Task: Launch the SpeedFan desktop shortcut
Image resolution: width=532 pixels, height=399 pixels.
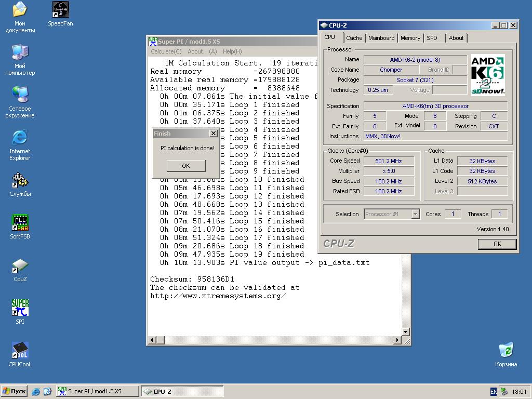Action: pyautogui.click(x=60, y=14)
